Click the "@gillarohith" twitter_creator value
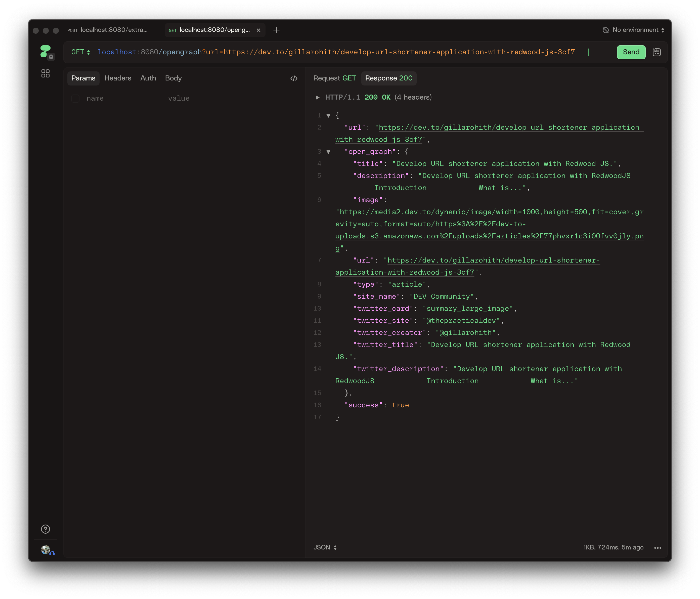Image resolution: width=700 pixels, height=599 pixels. 466,333
